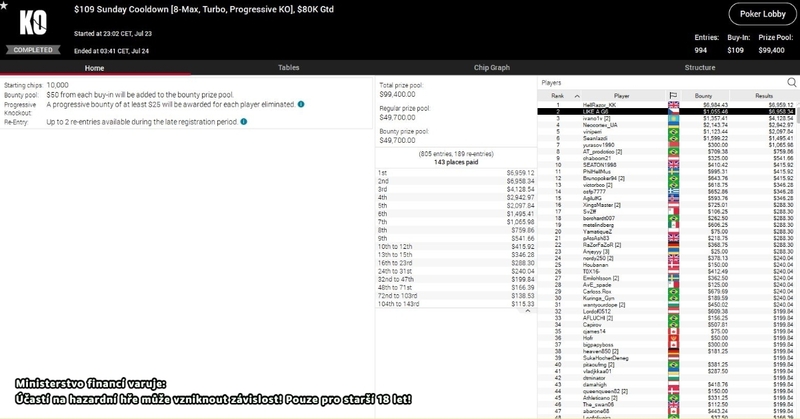Open the Tables tab

point(288,67)
